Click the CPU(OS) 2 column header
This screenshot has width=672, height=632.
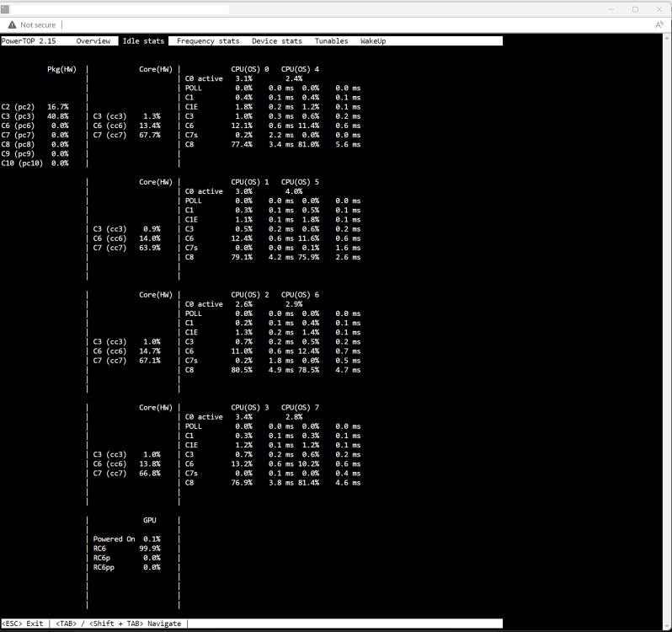(250, 295)
